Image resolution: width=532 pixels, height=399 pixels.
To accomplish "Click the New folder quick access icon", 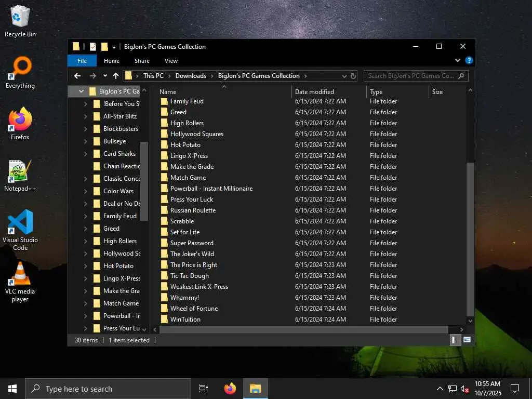I will [104, 46].
